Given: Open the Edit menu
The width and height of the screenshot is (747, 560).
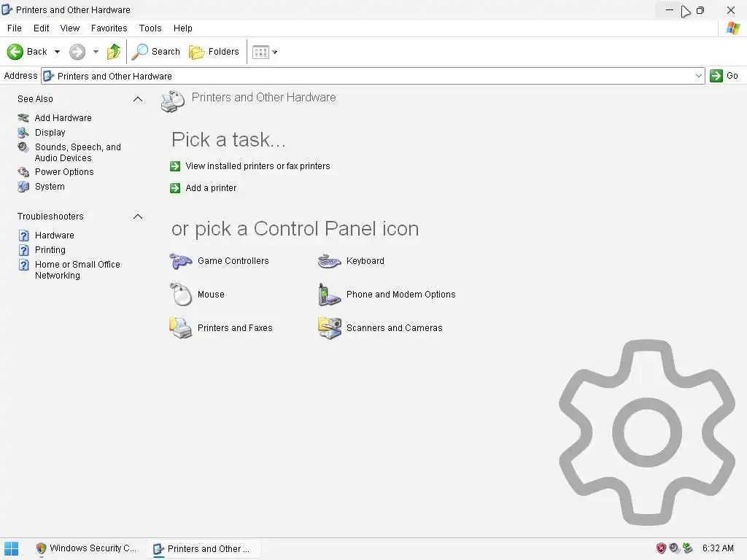Looking at the screenshot, I should tap(41, 28).
